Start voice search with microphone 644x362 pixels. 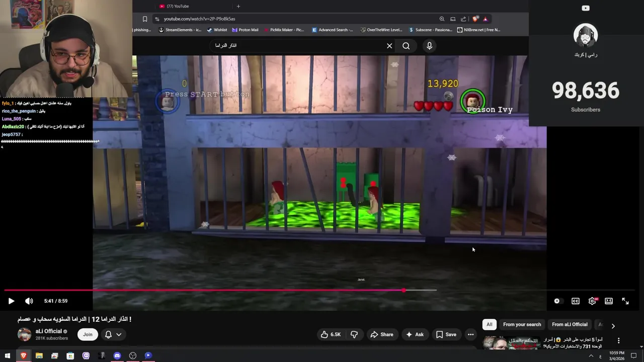click(x=429, y=46)
